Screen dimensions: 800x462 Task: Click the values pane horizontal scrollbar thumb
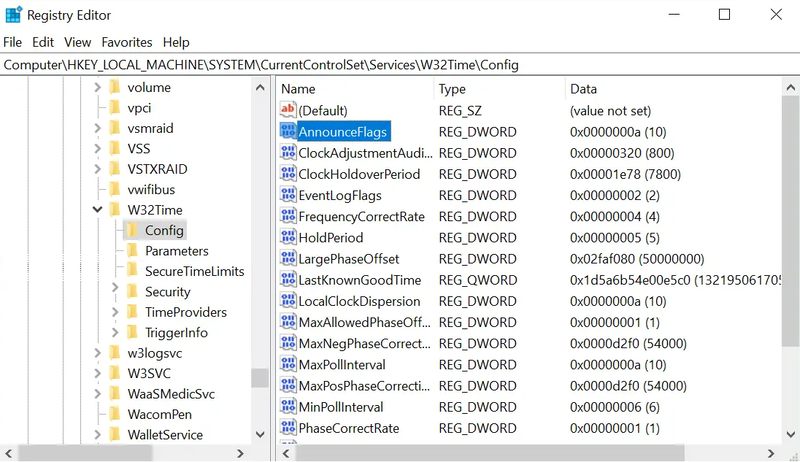click(x=490, y=453)
